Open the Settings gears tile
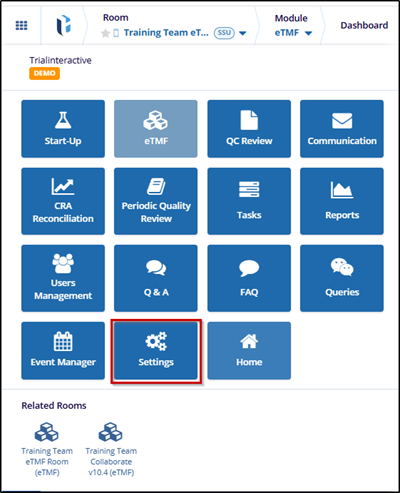Viewport: 400px width, 493px height. coord(156,350)
